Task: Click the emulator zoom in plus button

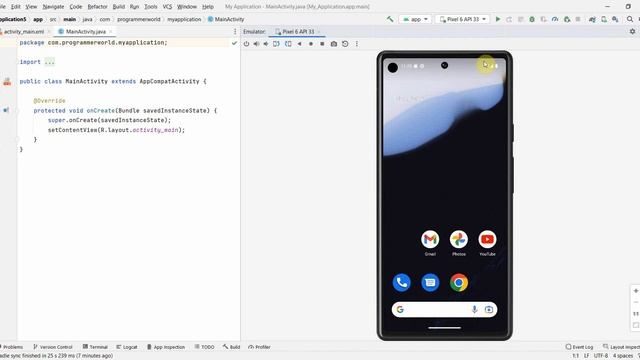Action: pos(636,291)
